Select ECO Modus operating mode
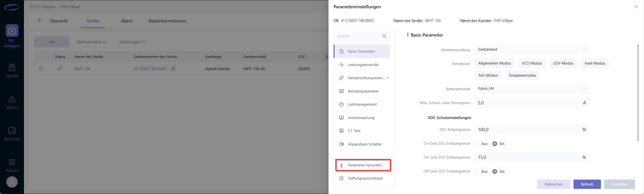 [x=532, y=63]
